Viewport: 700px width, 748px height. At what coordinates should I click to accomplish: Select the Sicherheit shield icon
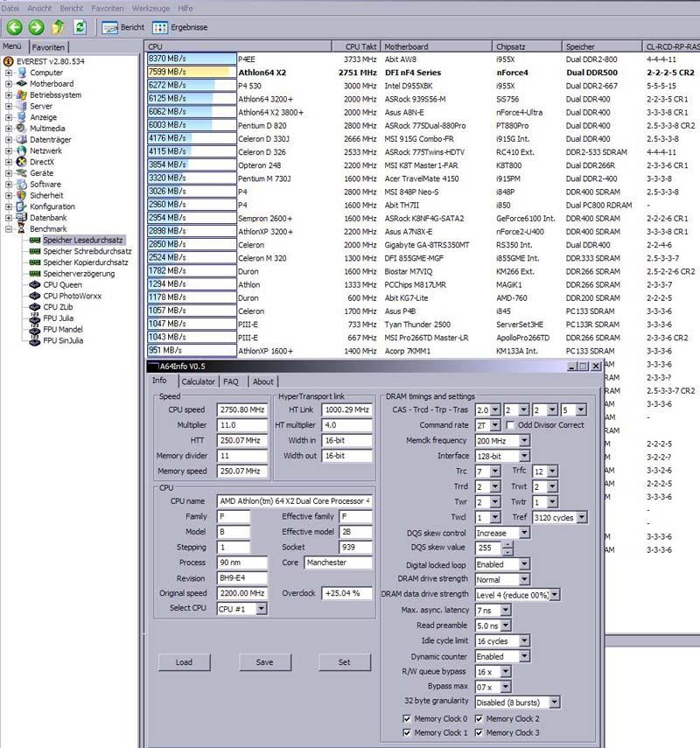coord(22,195)
